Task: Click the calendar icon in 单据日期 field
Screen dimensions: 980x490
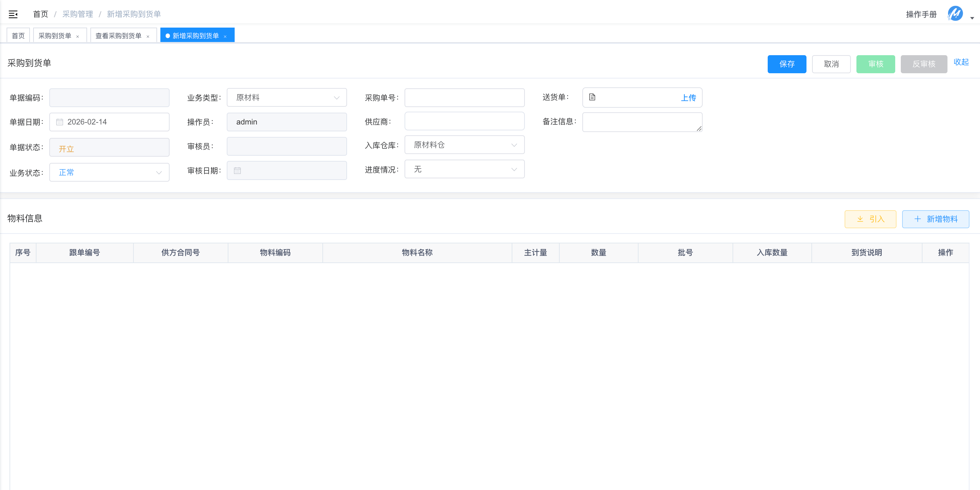Action: pyautogui.click(x=60, y=122)
